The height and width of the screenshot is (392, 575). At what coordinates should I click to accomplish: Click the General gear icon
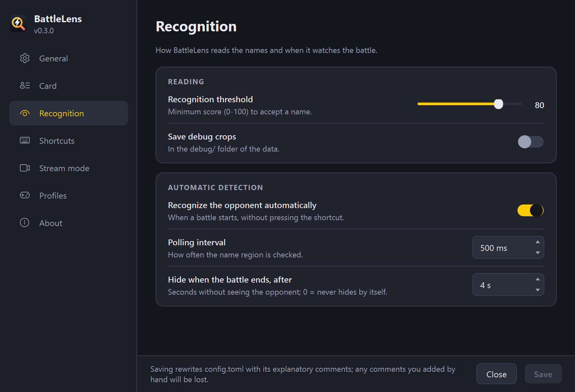click(25, 58)
